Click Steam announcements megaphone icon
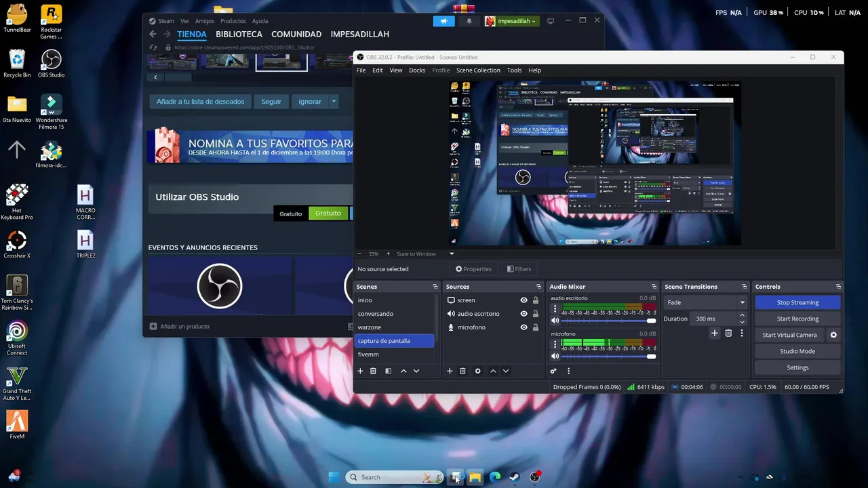868x488 pixels. coord(443,21)
